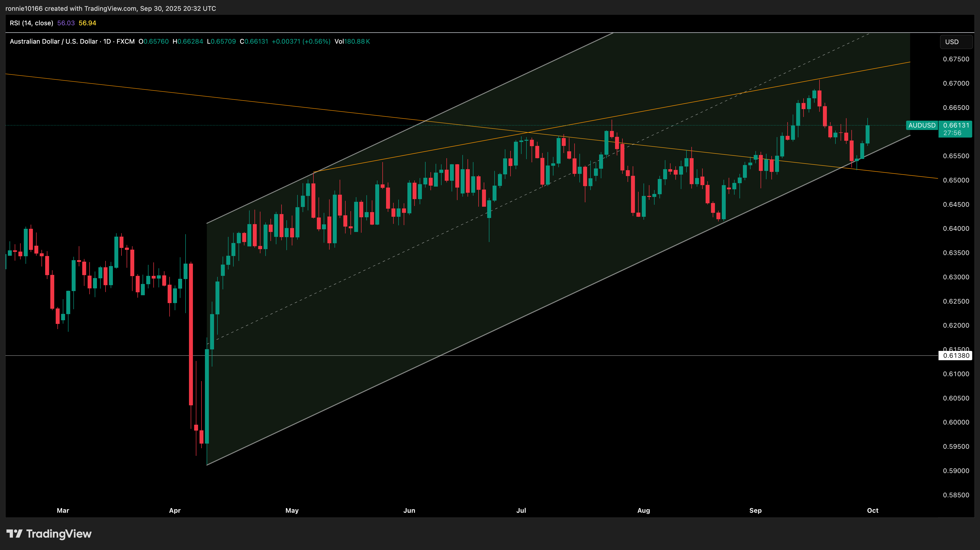Viewport: 980px width, 550px height.
Task: Click the TradingView logo at bottom left
Action: click(49, 534)
